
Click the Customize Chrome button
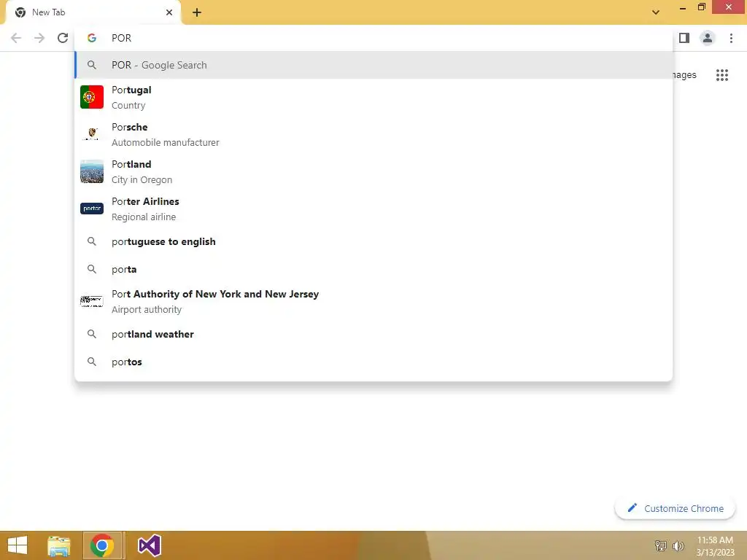(x=675, y=508)
